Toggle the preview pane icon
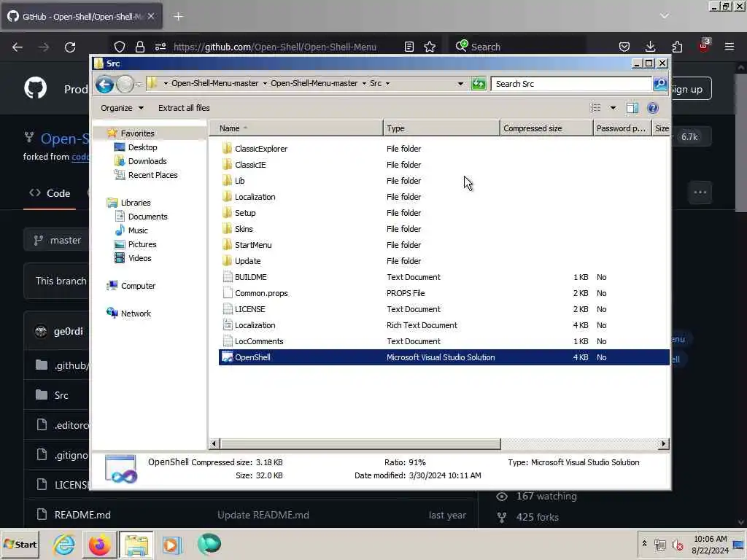Viewport: 747px width, 560px height. (632, 108)
